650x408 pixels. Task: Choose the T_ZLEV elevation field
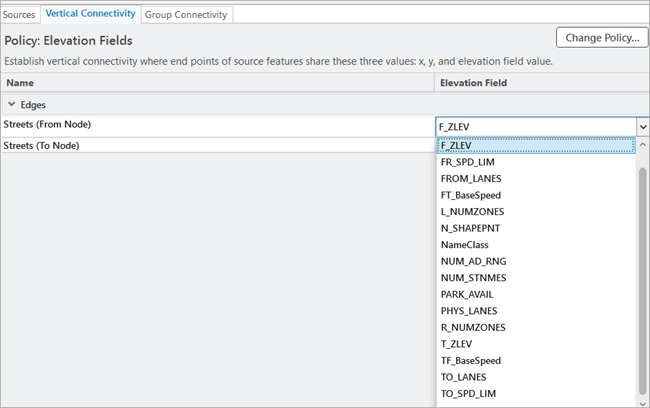458,344
